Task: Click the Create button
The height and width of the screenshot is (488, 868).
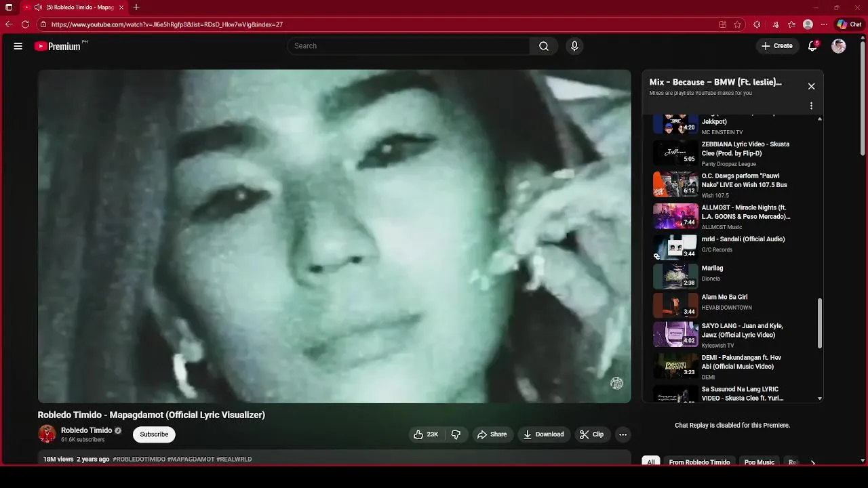Action: (x=777, y=46)
